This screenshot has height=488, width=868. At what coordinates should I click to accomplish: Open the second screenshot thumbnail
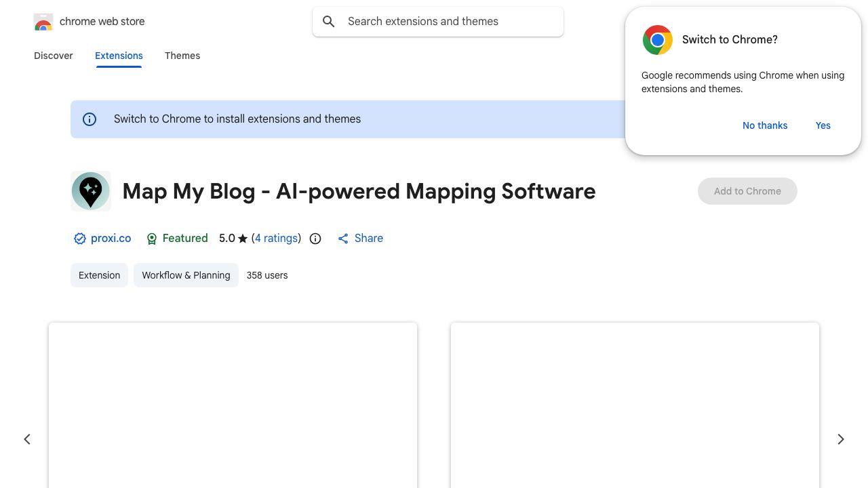pyautogui.click(x=635, y=405)
